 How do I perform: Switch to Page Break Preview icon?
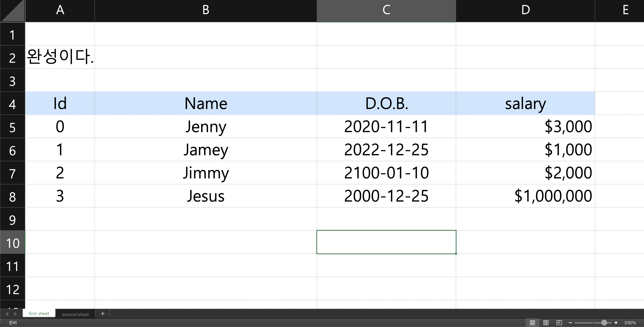pos(559,323)
